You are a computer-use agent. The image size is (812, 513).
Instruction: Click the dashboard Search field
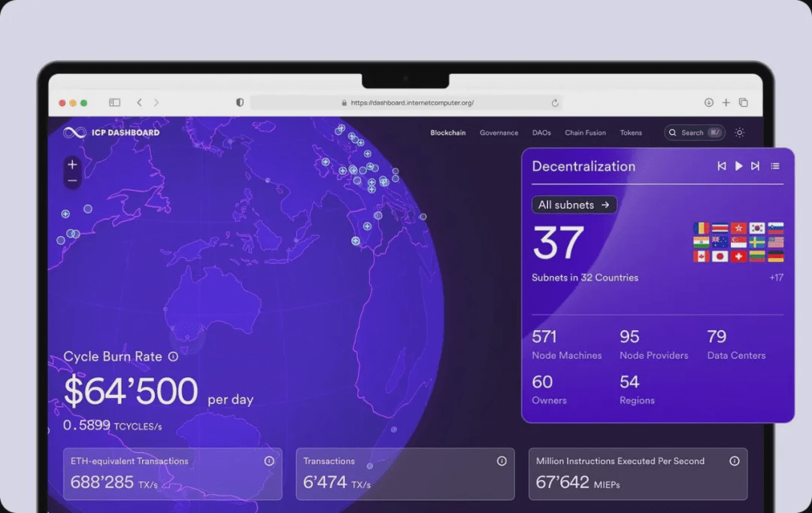pyautogui.click(x=694, y=132)
